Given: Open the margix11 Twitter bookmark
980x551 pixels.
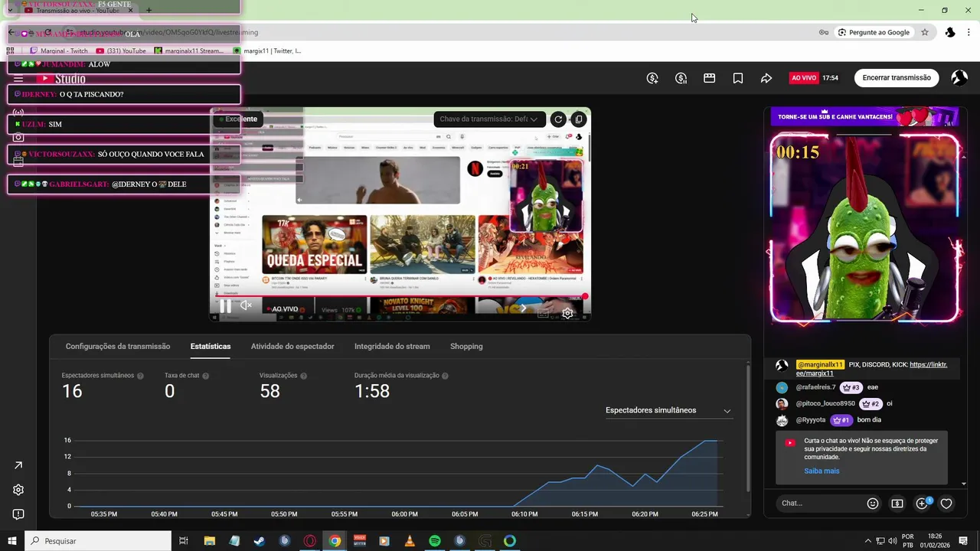Looking at the screenshot, I should tap(267, 51).
